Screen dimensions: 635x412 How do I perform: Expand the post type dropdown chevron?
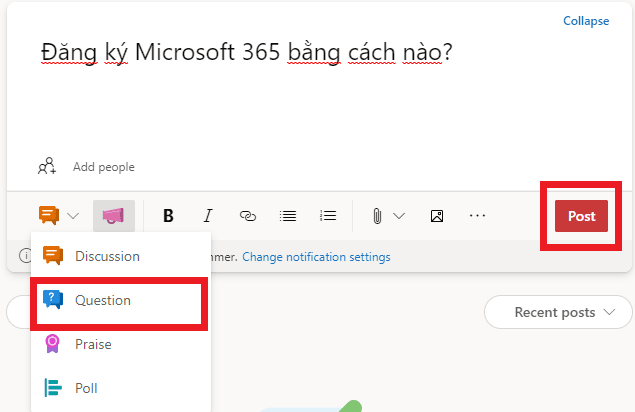(73, 216)
